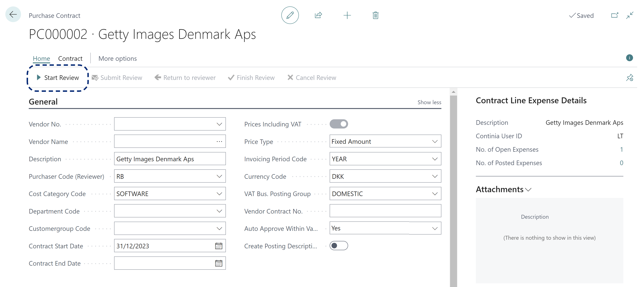This screenshot has height=287, width=644.
Task: Open VAT Bus. Posting Group dropdown
Action: click(x=435, y=193)
